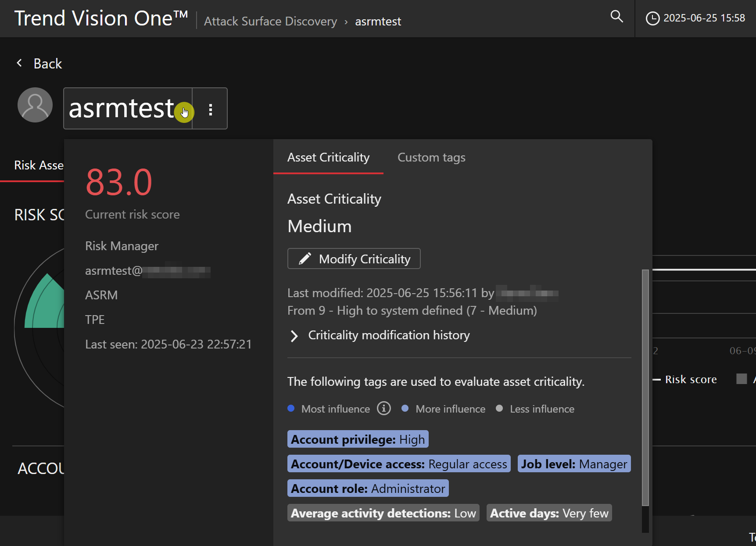Go to Attack Surface Discovery breadcrumb
Screen dimensions: 756x546
(270, 22)
